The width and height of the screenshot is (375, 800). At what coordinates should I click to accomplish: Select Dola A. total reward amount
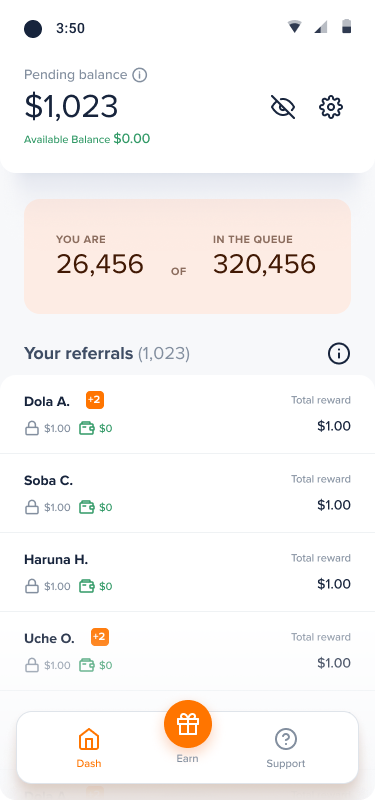pos(334,426)
